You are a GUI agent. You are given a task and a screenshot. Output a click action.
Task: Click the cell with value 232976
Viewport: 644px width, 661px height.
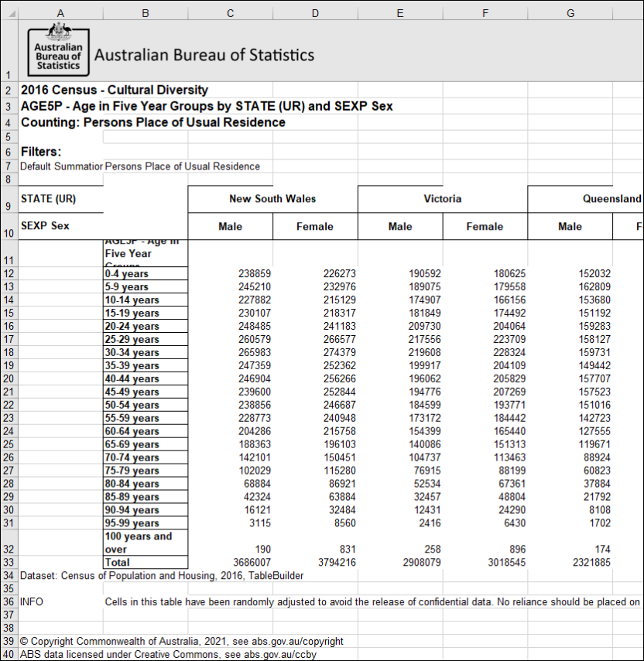coord(315,286)
